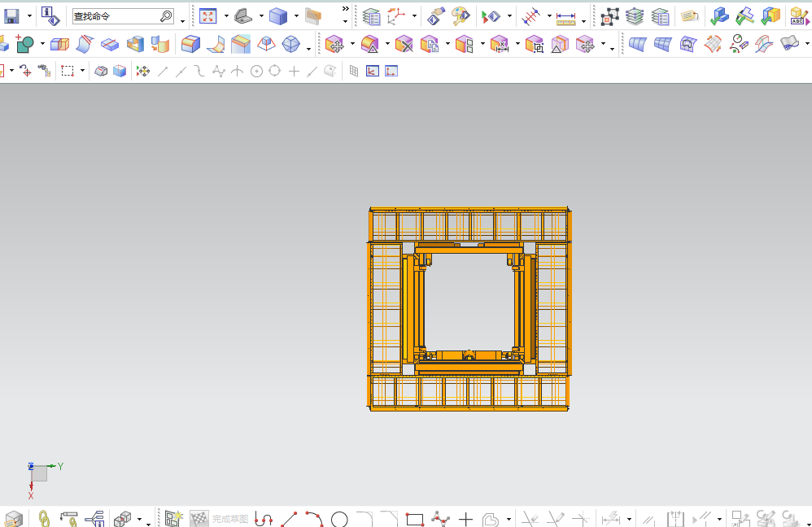812x527 pixels.
Task: Select the arc sketch tool
Action: tap(314, 519)
